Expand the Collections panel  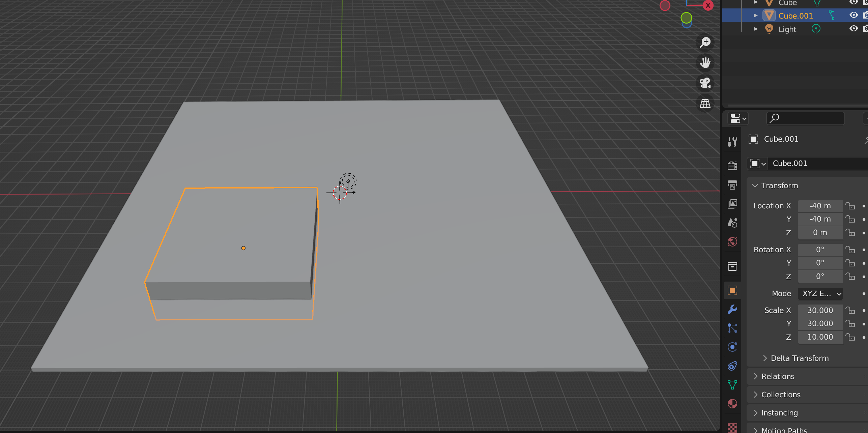click(780, 395)
